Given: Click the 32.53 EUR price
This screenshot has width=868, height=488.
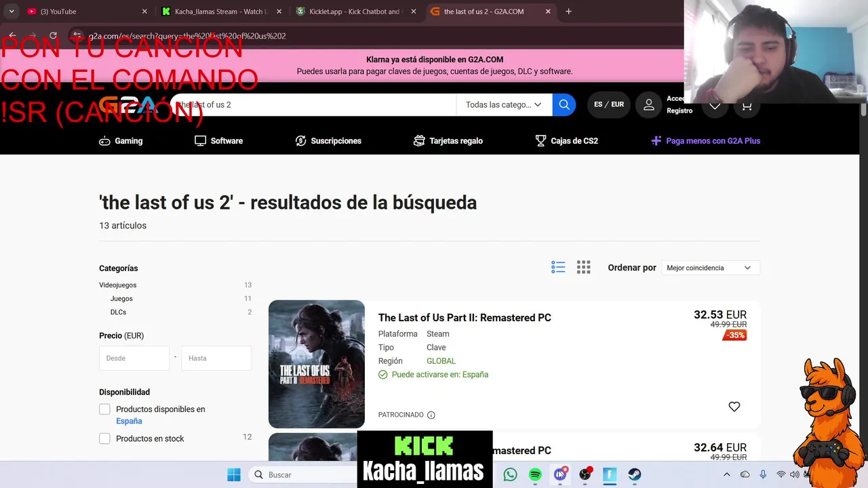Looking at the screenshot, I should (720, 314).
